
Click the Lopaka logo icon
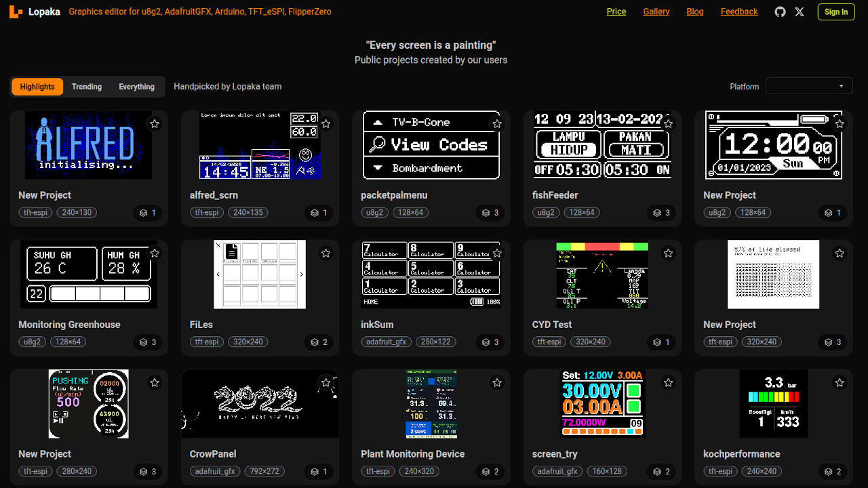tap(16, 12)
